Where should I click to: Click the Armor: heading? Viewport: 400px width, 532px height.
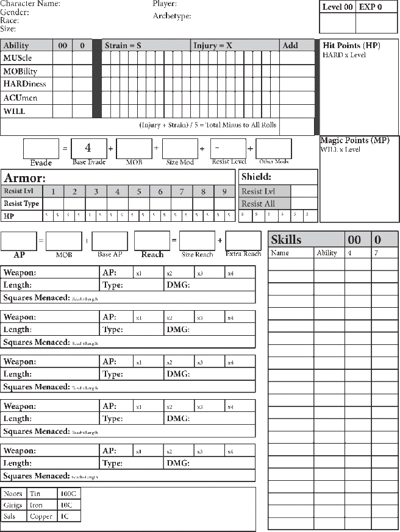[x=25, y=178]
